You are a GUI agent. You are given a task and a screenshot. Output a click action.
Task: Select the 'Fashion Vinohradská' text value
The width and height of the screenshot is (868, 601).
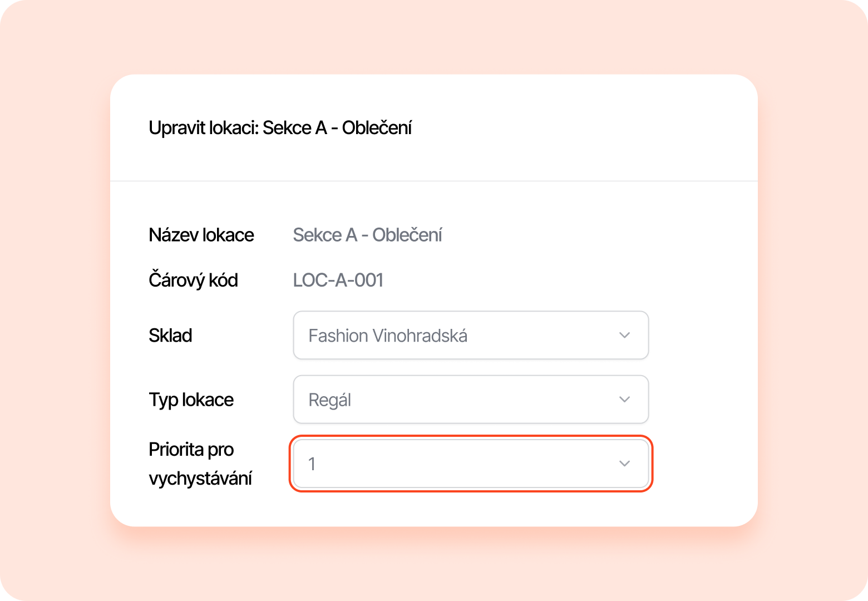[388, 336]
